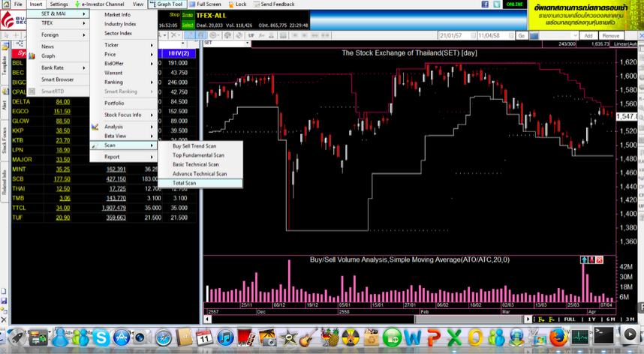Click chart scrollbar right arrow
644x354 pixels.
point(528,319)
